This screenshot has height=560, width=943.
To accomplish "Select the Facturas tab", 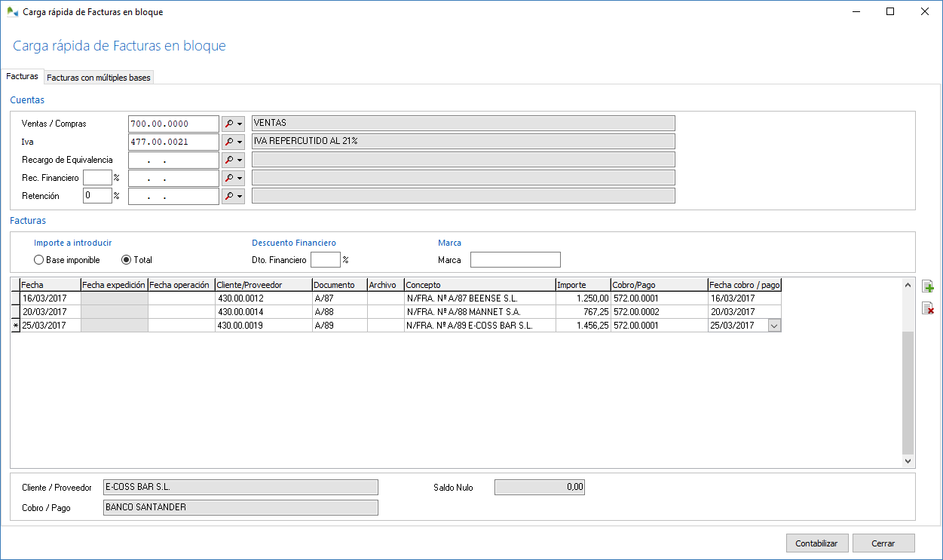I will click(22, 77).
